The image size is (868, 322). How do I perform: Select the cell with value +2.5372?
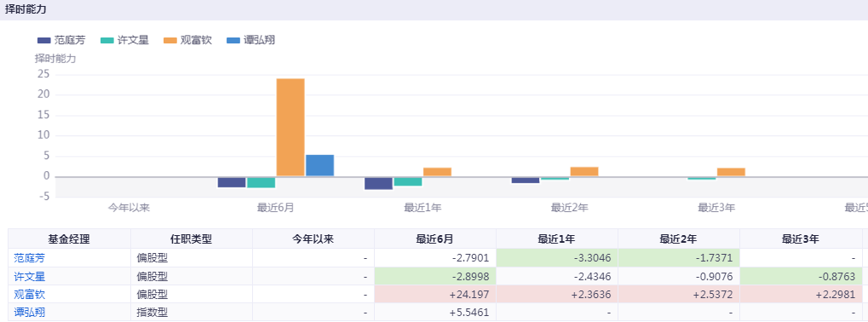click(x=679, y=295)
